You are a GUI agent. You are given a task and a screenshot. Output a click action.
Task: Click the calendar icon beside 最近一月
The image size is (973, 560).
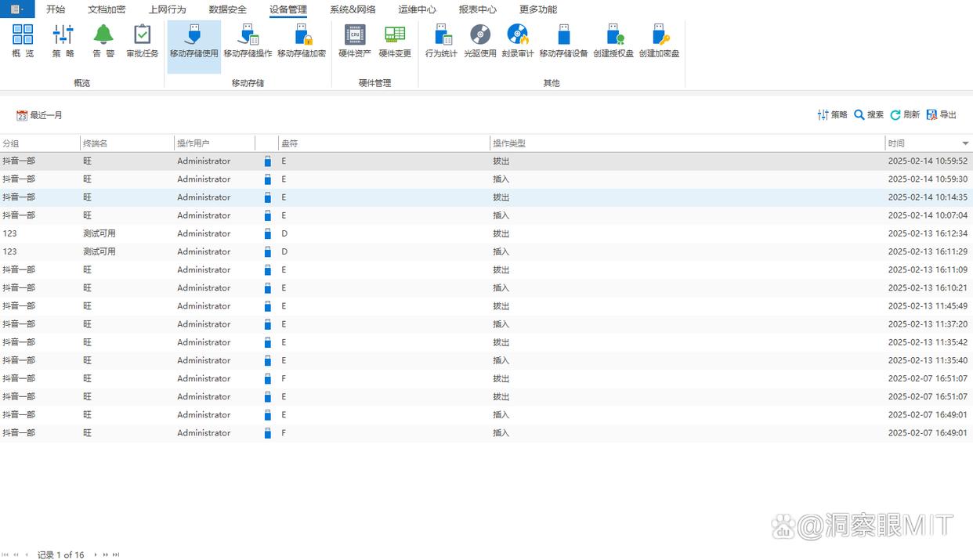point(22,115)
